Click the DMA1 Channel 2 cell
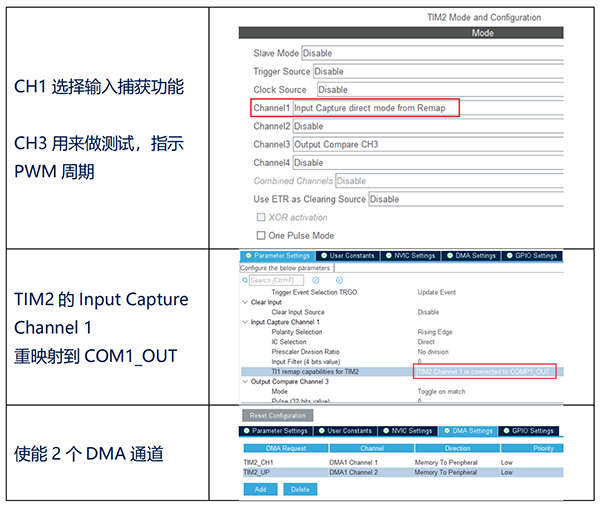 [353, 473]
